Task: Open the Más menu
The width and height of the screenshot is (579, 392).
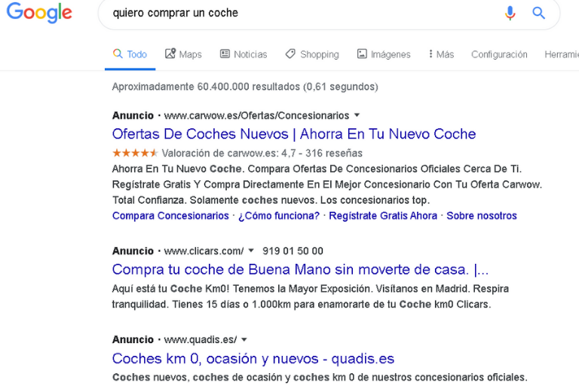Action: pyautogui.click(x=441, y=54)
